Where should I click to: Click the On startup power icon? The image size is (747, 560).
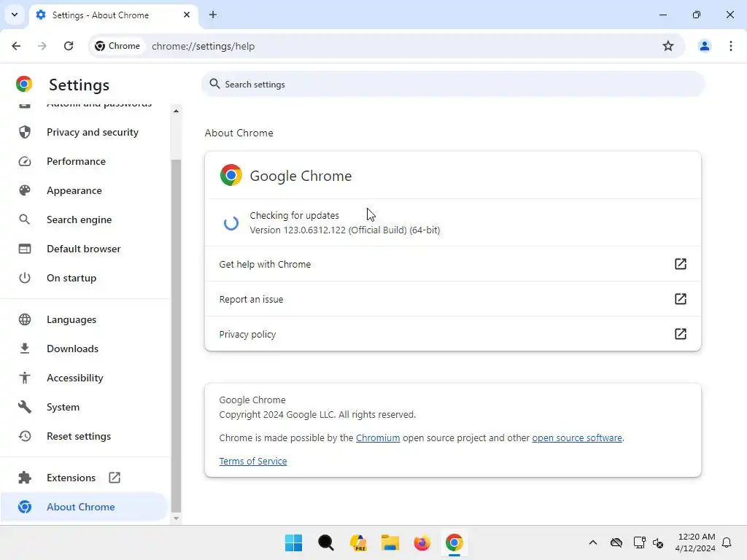tap(25, 278)
